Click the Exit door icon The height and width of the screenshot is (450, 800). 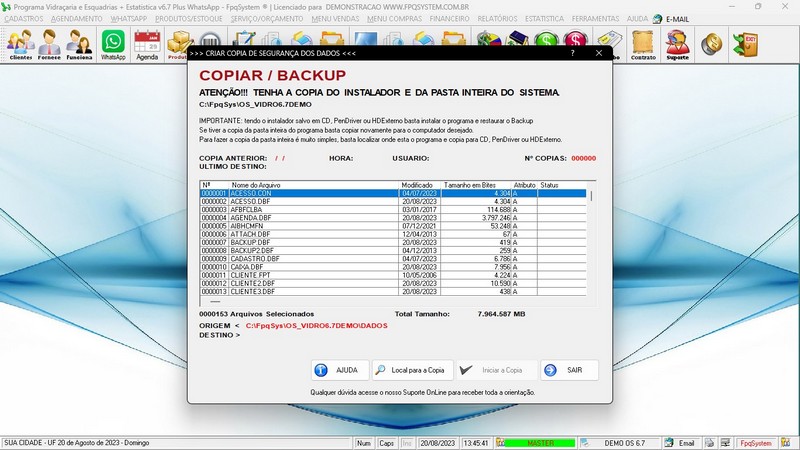click(x=745, y=44)
